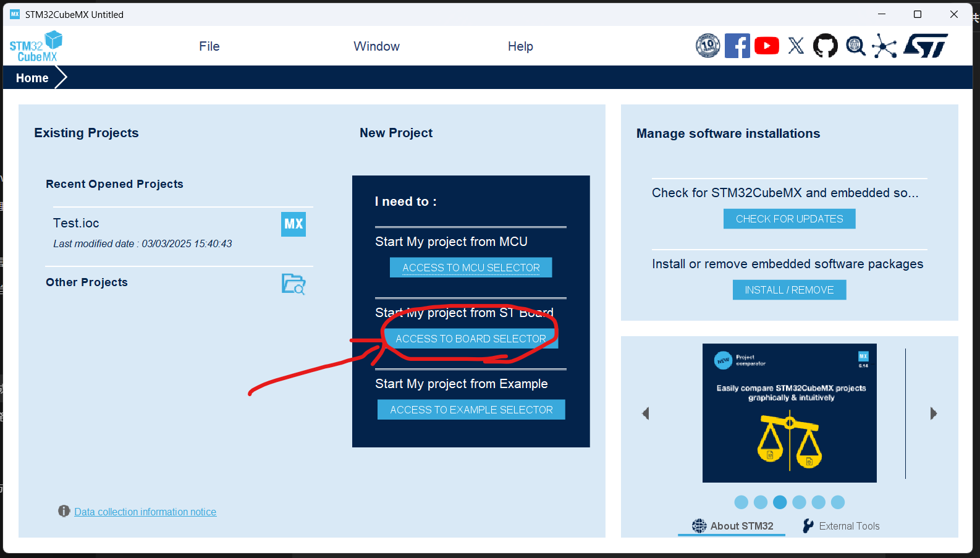Click ACCESS TO MCU SELECTOR button
The height and width of the screenshot is (558, 980).
pos(471,268)
